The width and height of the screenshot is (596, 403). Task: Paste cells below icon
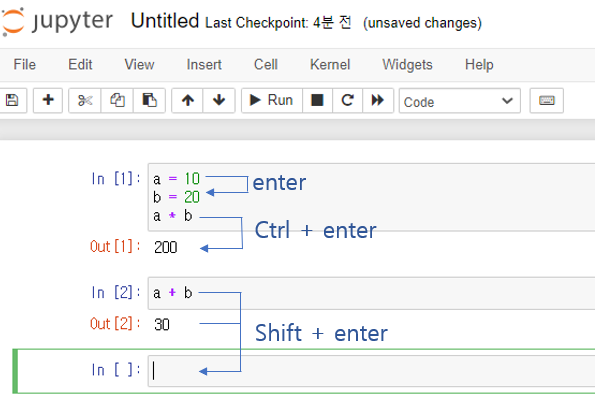[149, 100]
